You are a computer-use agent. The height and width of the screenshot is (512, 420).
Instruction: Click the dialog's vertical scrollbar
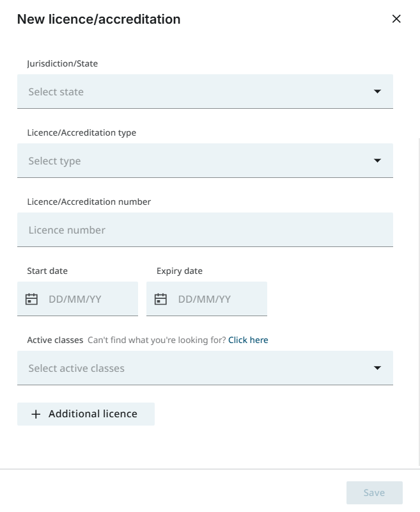[x=419, y=302]
